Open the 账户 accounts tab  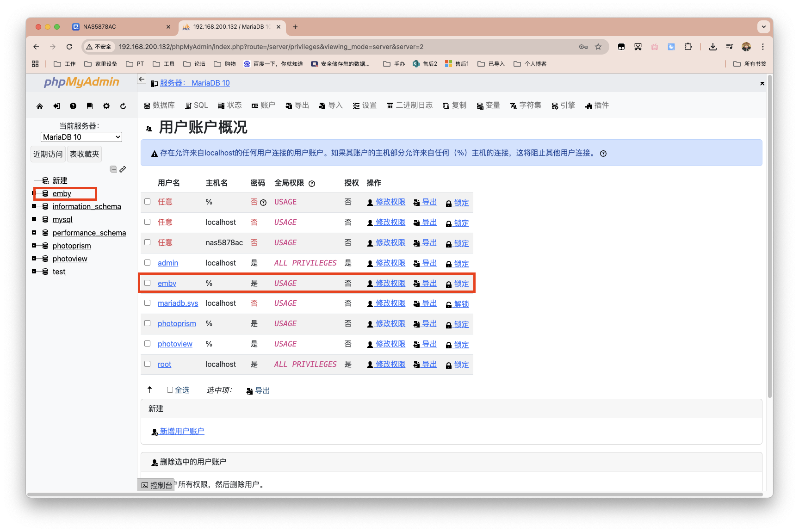tap(264, 105)
